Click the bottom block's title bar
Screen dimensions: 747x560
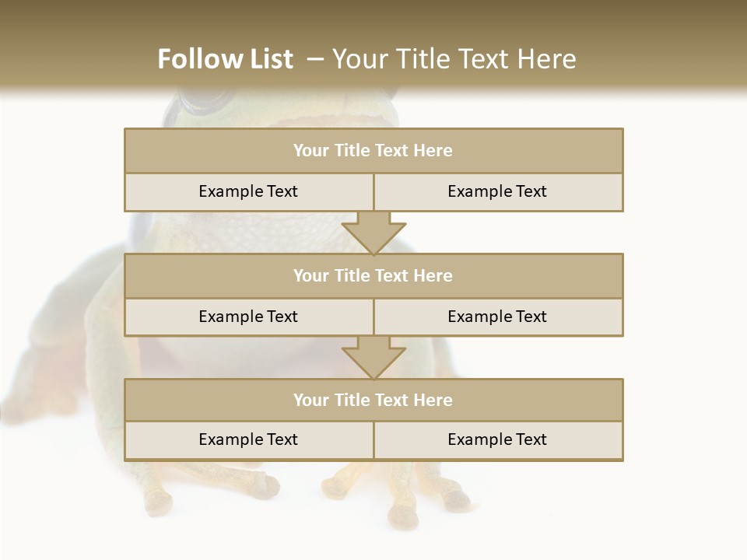(x=374, y=400)
